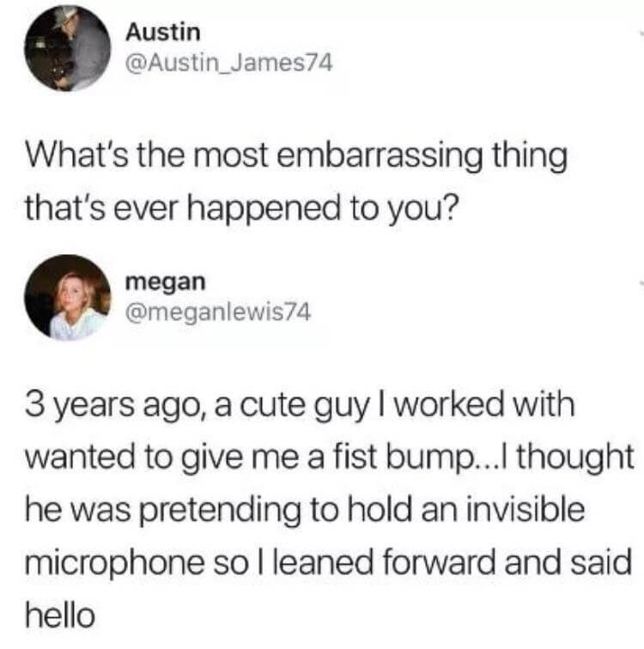This screenshot has height=649, width=644.
Task: Expand options chevron on megan's tweet
Action: [641, 284]
